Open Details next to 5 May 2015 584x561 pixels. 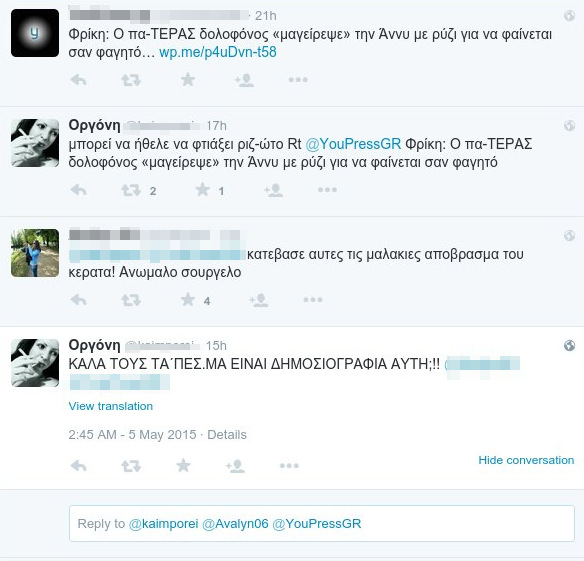pyautogui.click(x=227, y=435)
